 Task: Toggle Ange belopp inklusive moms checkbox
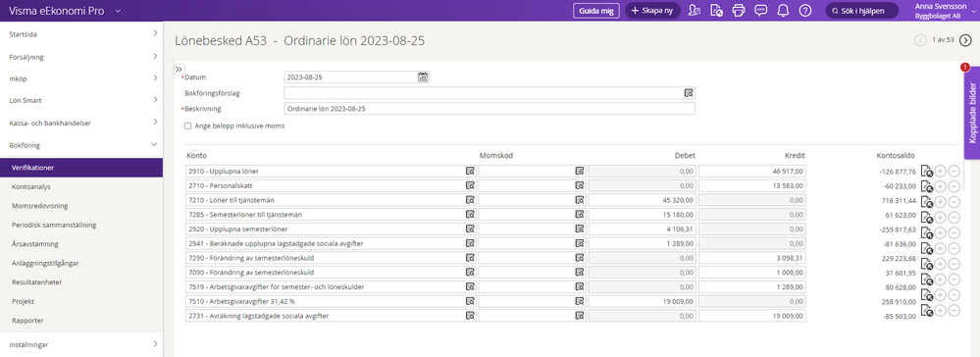[187, 126]
